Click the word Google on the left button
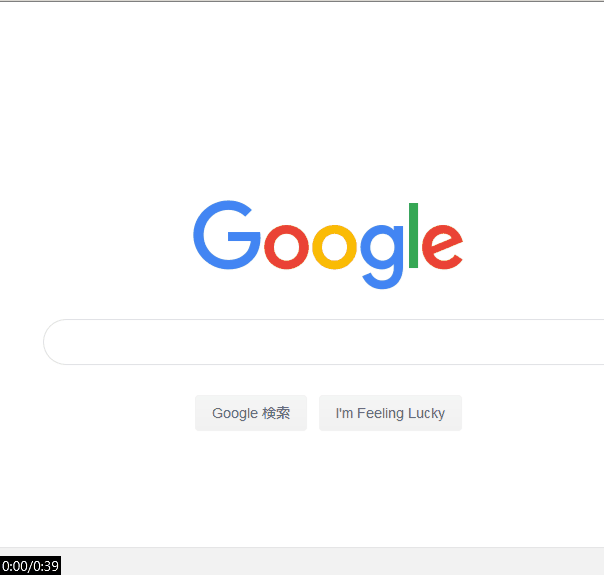 235,414
